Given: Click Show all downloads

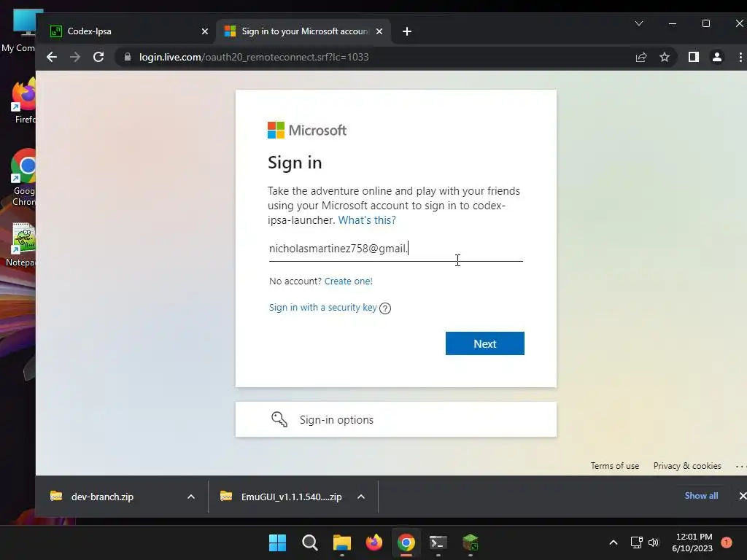Looking at the screenshot, I should (701, 496).
